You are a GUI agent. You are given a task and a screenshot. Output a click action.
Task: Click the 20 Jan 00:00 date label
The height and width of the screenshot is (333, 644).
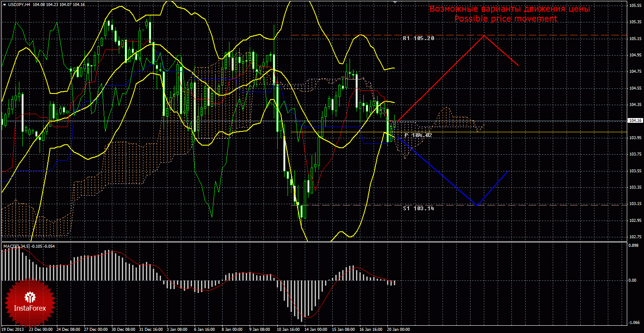point(398,330)
